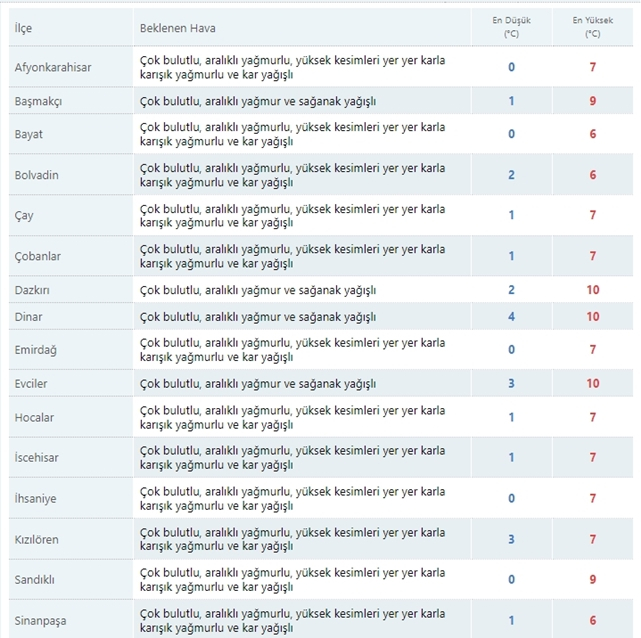Click the İscehisar district name

[x=36, y=457]
